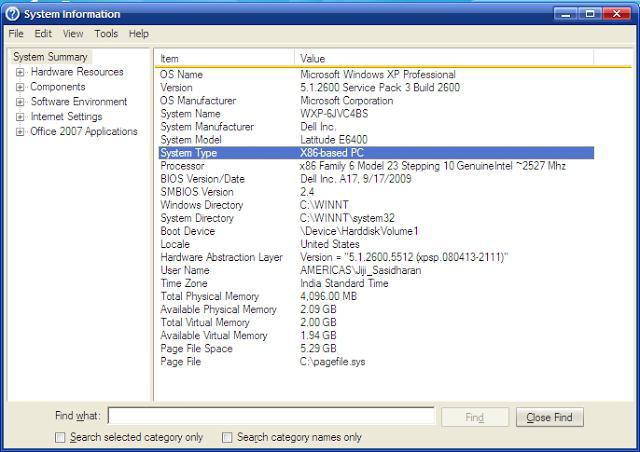The width and height of the screenshot is (640, 452).
Task: Select the System Manufacturer row
Action: coord(376,127)
